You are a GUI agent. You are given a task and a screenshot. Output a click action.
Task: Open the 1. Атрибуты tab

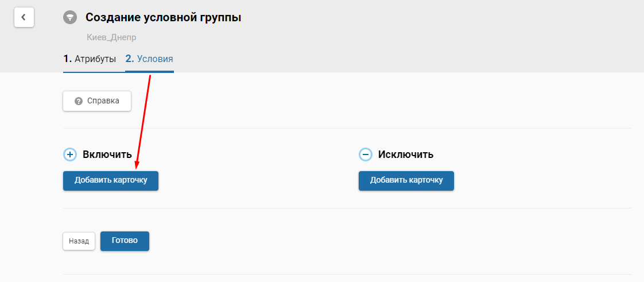pyautogui.click(x=90, y=59)
